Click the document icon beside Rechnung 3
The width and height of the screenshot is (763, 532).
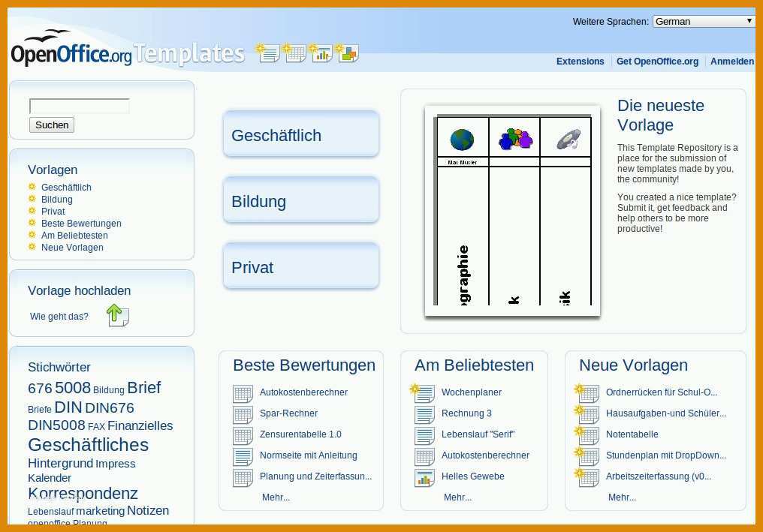pyautogui.click(x=424, y=414)
